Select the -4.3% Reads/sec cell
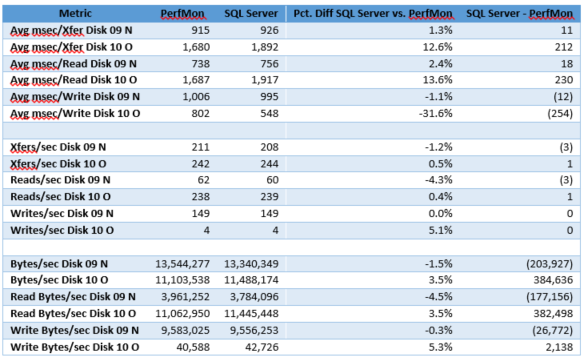The image size is (587, 361). [x=439, y=180]
